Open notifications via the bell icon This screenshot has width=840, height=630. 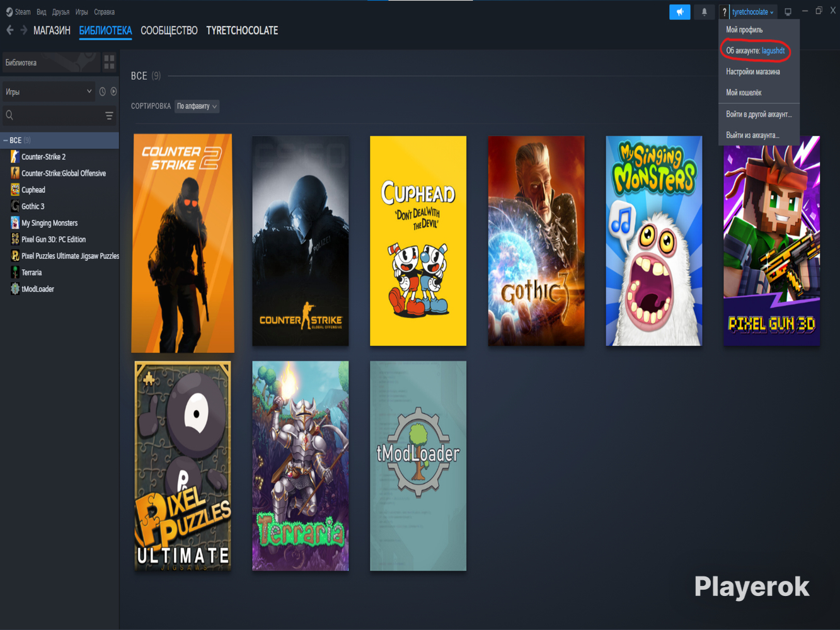[705, 12]
